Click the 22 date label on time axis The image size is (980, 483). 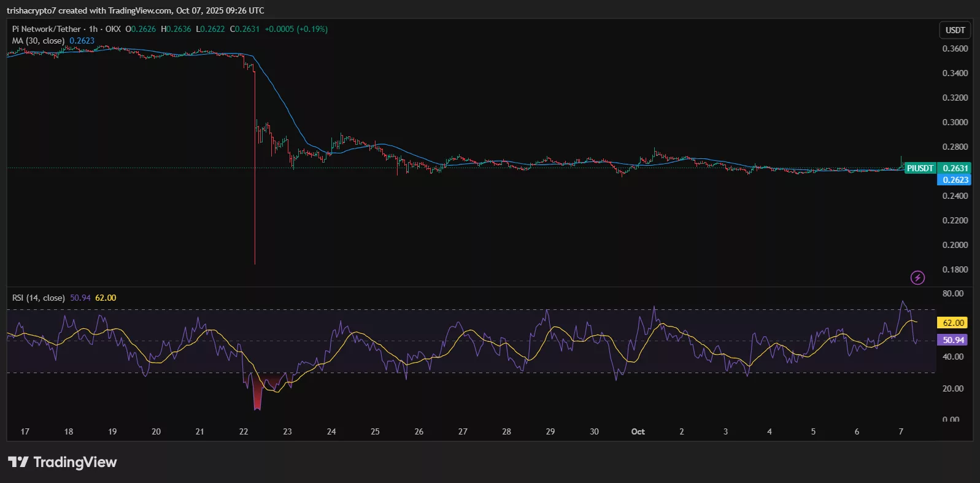click(x=244, y=431)
